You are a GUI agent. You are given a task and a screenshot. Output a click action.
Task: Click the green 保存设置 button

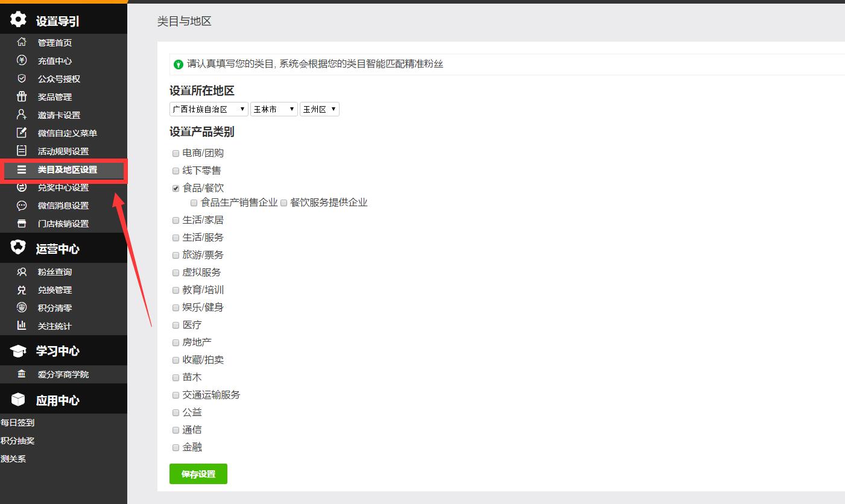pyautogui.click(x=198, y=474)
